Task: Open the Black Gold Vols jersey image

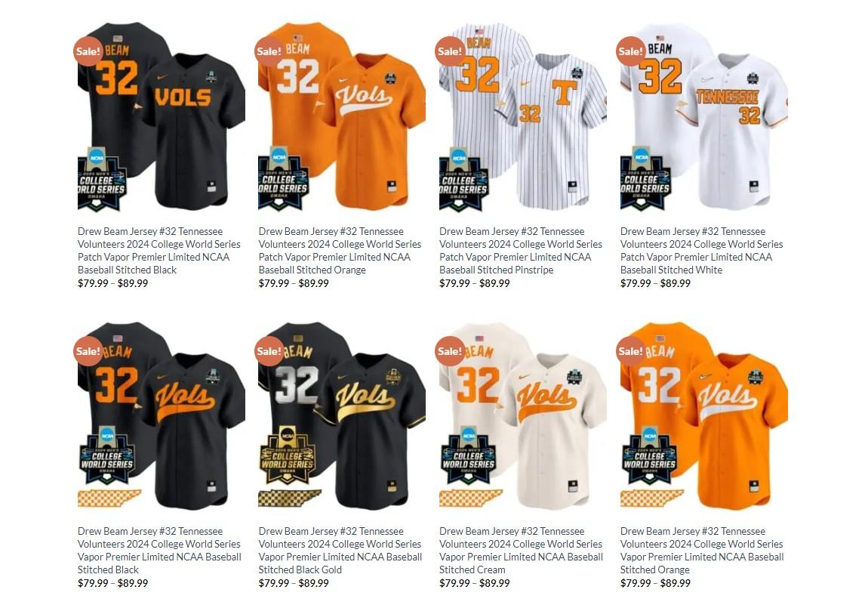Action: (342, 416)
